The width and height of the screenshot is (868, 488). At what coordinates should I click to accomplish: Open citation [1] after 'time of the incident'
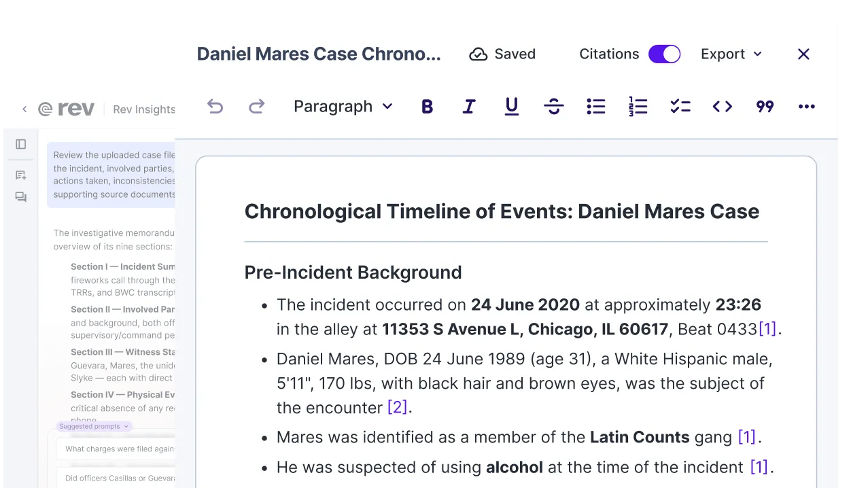pos(759,467)
